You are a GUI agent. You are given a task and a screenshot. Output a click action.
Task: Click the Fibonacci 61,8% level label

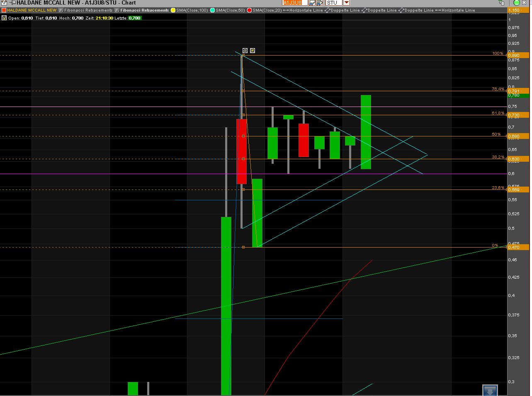498,113
